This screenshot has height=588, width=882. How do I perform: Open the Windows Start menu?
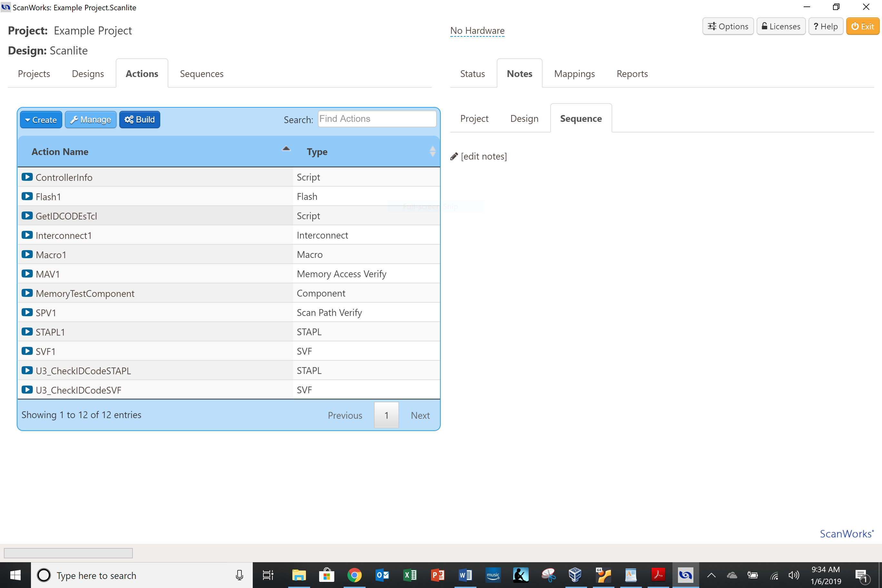click(x=15, y=575)
